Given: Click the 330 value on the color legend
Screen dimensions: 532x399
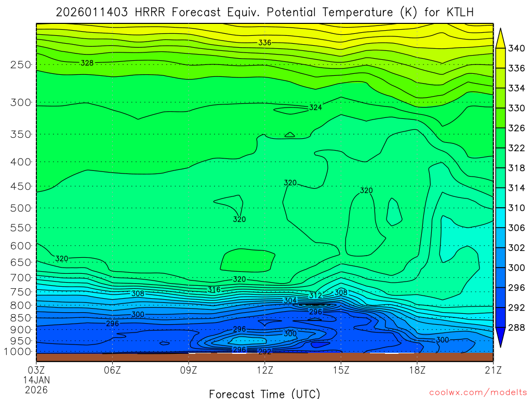Looking at the screenshot, I should click(x=516, y=108).
